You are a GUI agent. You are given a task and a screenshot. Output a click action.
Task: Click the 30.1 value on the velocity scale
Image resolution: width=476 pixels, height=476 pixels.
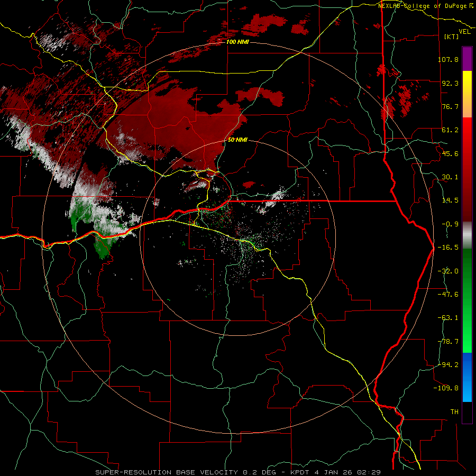pos(450,177)
